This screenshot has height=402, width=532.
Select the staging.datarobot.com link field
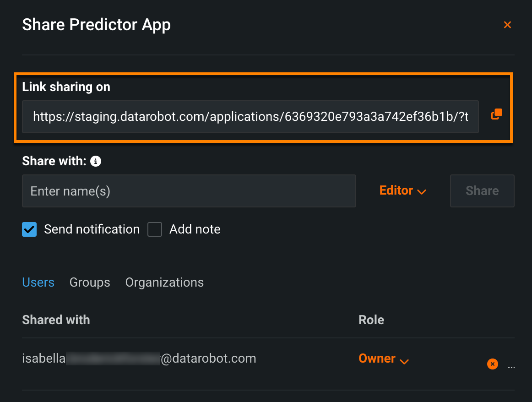point(250,117)
